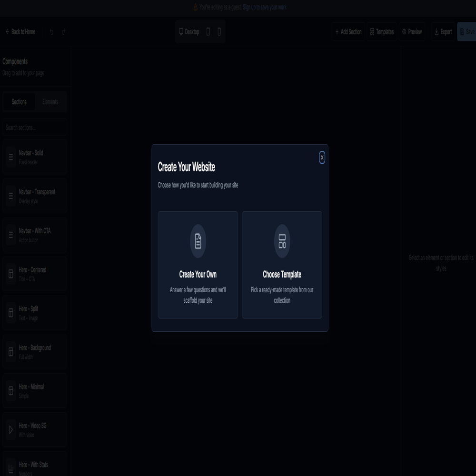This screenshot has height=476, width=476.
Task: Go Back to Home
Action: [20, 32]
